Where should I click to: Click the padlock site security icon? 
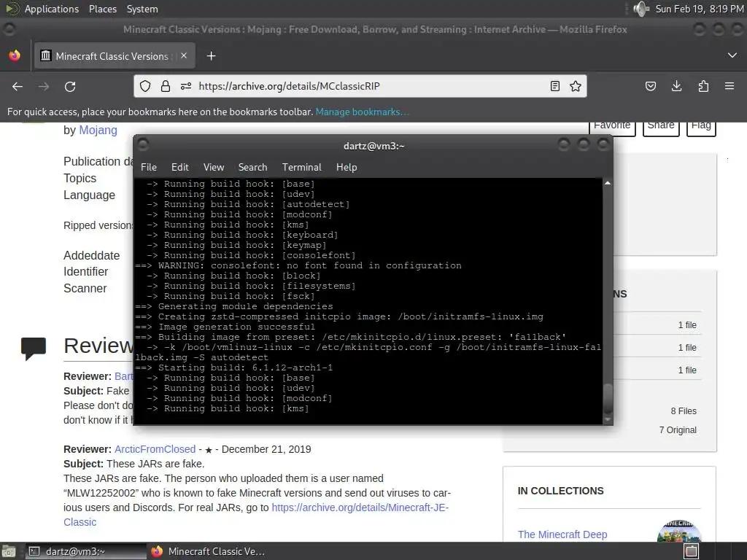166,86
